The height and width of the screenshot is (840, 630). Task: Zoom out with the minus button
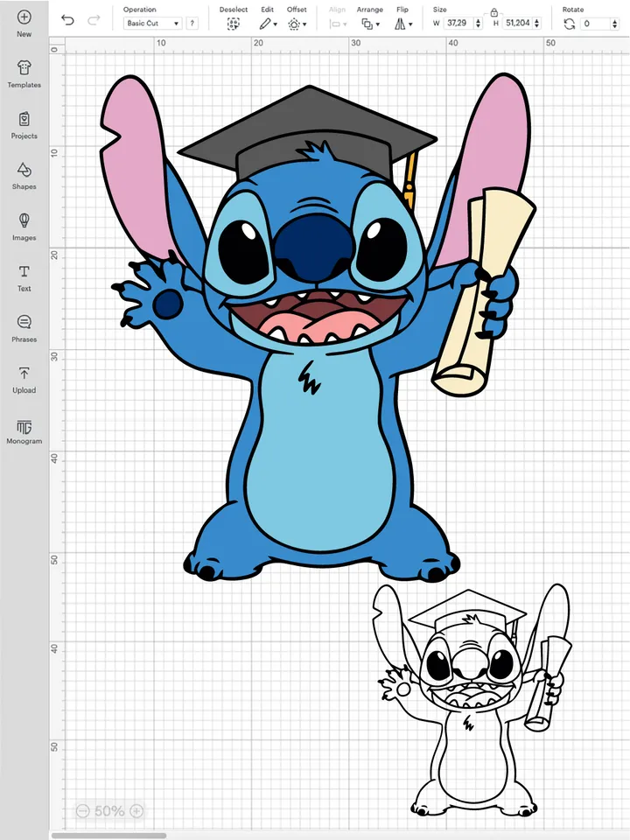82,811
